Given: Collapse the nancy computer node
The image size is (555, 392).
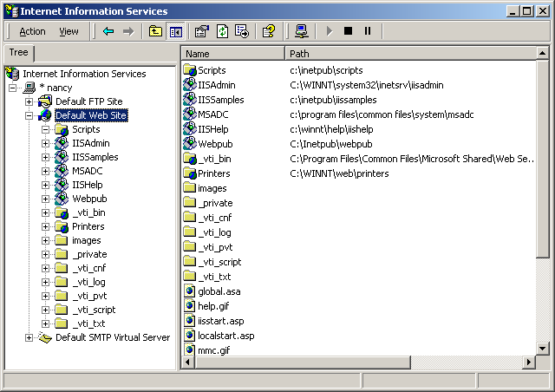Looking at the screenshot, I should tap(13, 88).
